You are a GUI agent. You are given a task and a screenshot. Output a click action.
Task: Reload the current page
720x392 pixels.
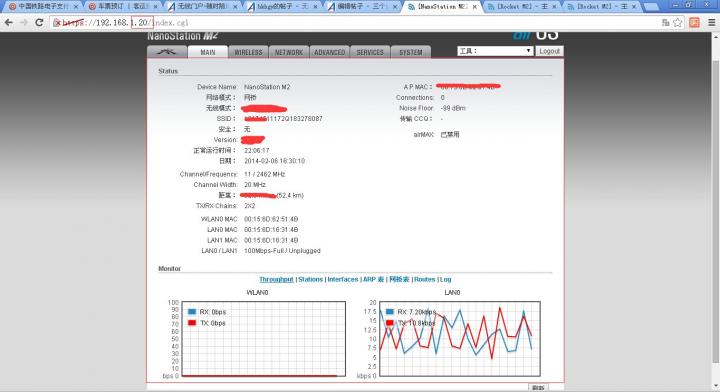tap(39, 22)
